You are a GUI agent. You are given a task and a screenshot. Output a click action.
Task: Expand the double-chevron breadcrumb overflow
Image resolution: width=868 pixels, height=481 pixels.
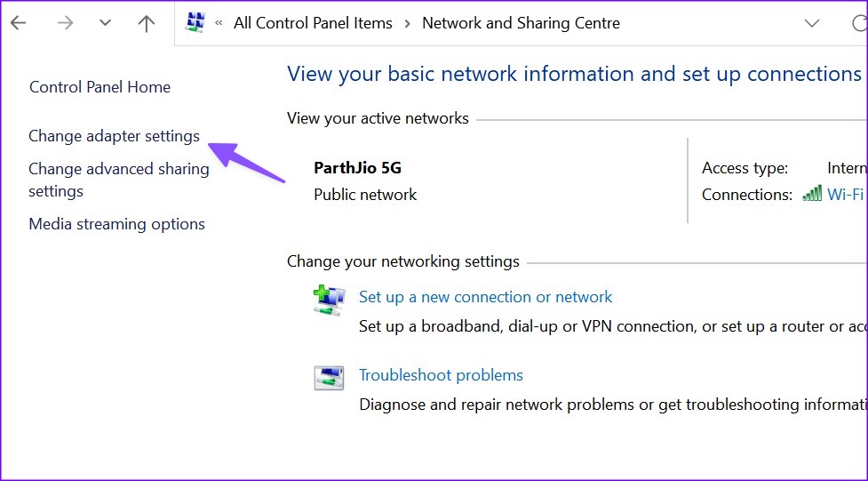[x=219, y=23]
